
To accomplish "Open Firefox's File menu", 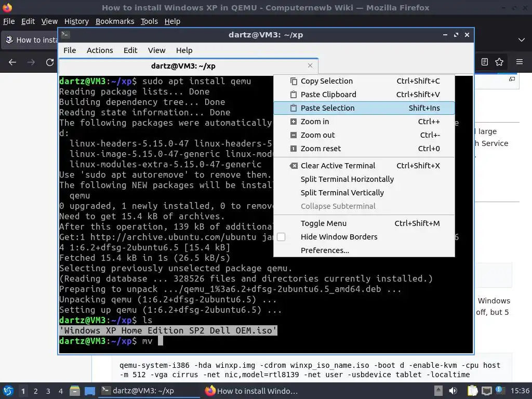I will point(9,21).
